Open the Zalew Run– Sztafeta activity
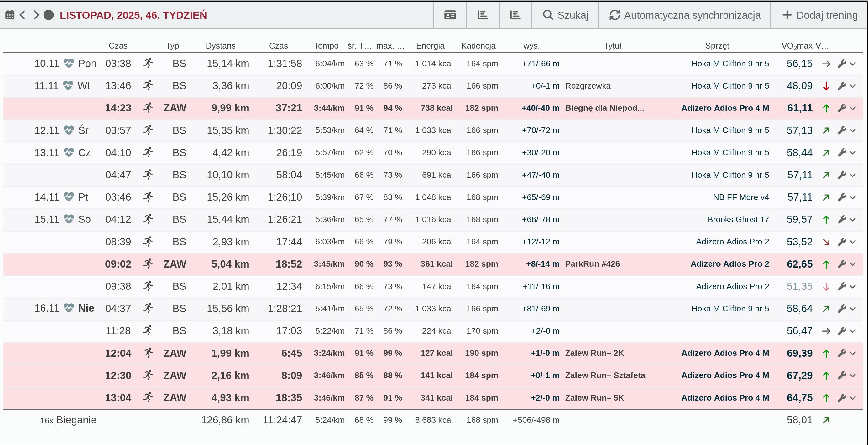Screen dimensions: 868x445 click(x=605, y=375)
